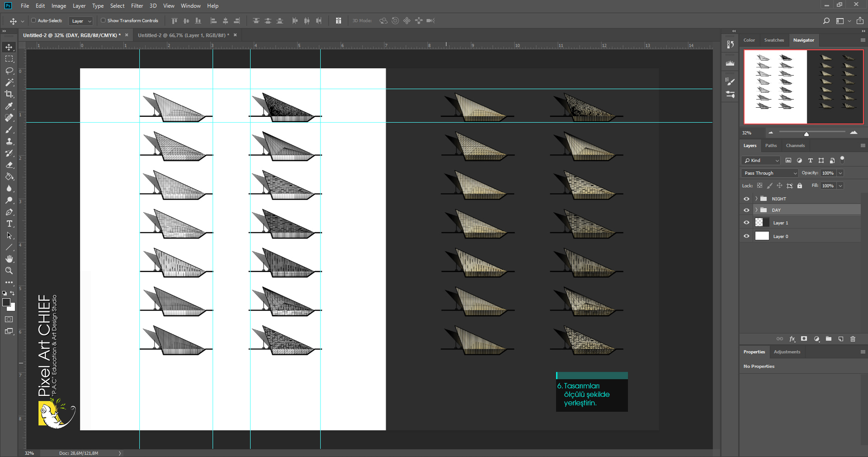Open the layer Opacity dropdown arrow
This screenshot has width=868, height=457.
coord(840,173)
